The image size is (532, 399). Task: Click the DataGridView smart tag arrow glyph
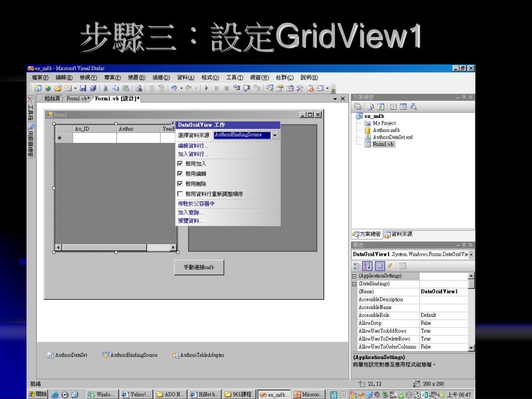[x=172, y=123]
